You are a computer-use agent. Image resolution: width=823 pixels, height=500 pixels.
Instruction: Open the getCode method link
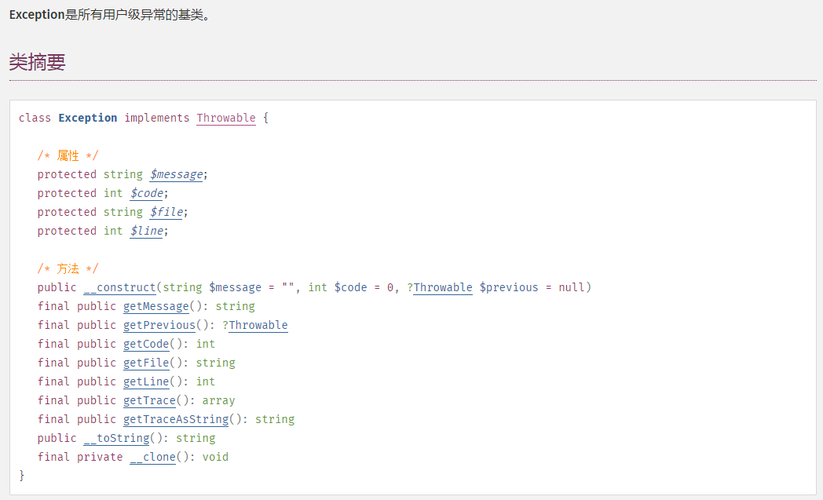(x=146, y=344)
